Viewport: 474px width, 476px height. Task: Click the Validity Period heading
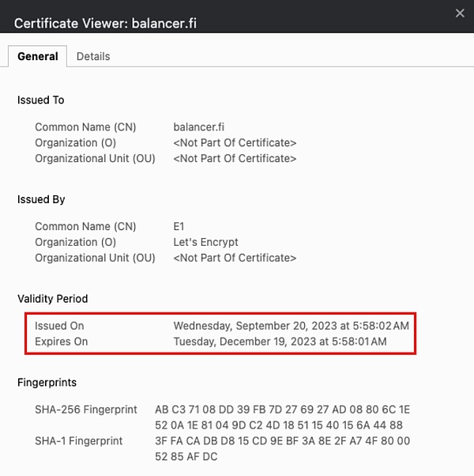click(x=53, y=299)
